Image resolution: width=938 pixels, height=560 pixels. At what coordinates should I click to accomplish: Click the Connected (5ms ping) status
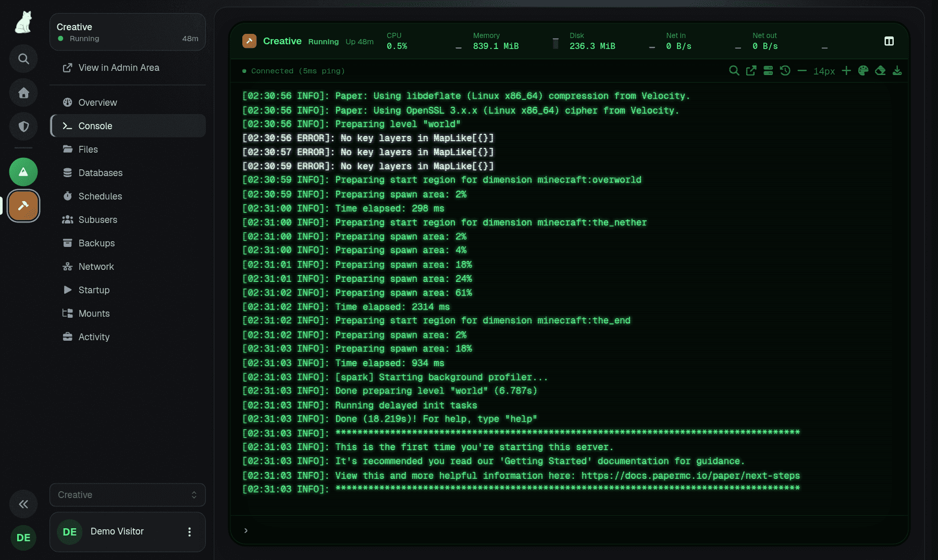pos(293,71)
